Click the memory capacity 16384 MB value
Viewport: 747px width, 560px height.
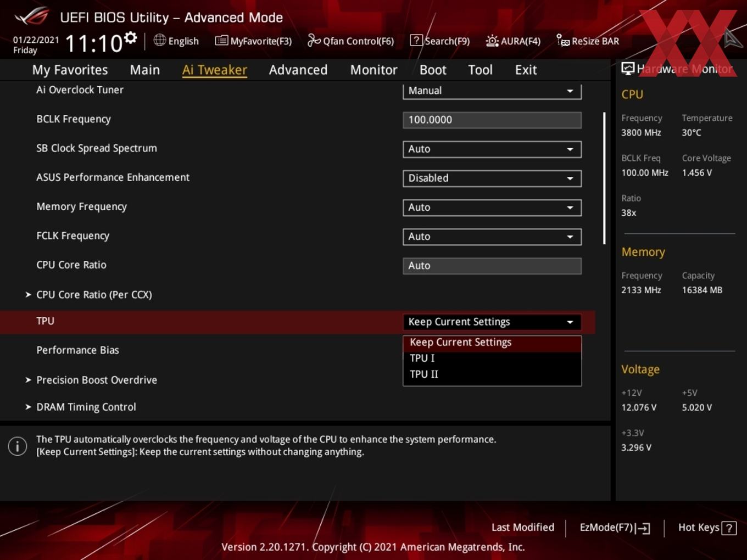click(x=702, y=290)
